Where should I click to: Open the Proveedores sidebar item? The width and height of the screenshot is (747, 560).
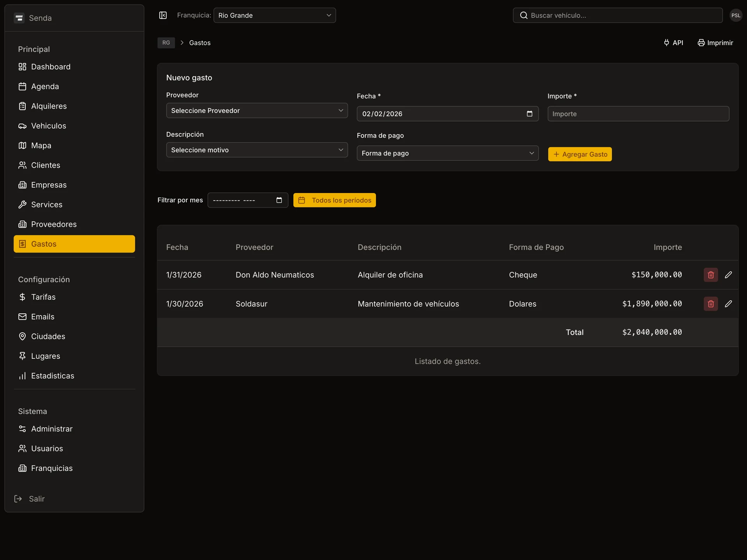pyautogui.click(x=54, y=224)
